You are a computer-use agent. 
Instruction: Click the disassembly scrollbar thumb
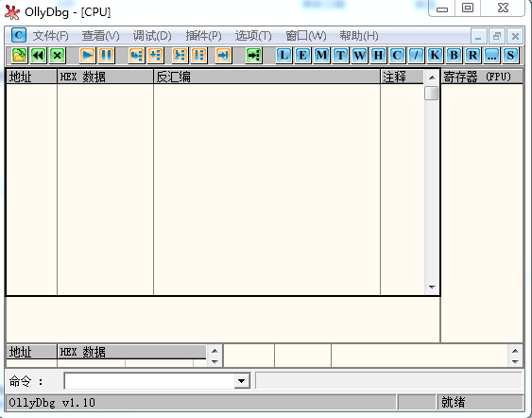pyautogui.click(x=432, y=93)
